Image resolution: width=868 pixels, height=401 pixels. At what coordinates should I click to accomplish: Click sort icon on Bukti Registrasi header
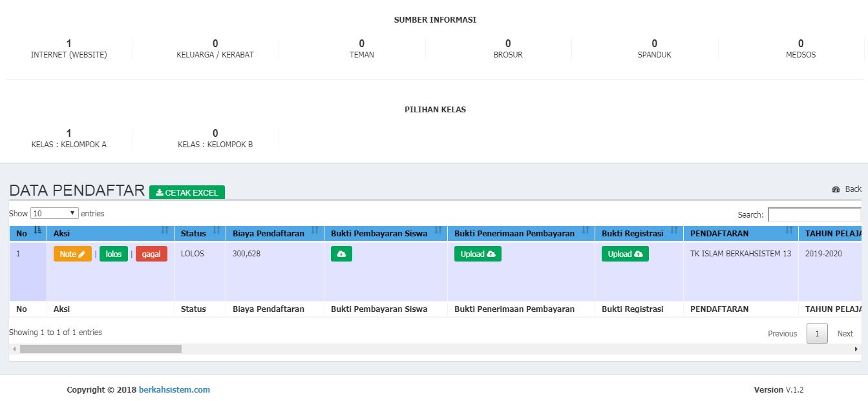pos(674,231)
